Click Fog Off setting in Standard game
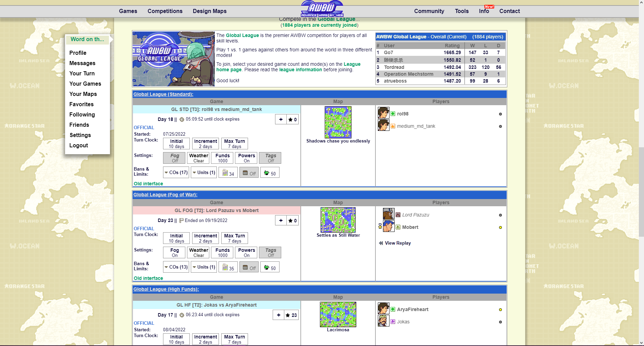This screenshot has width=644, height=346. 175,158
